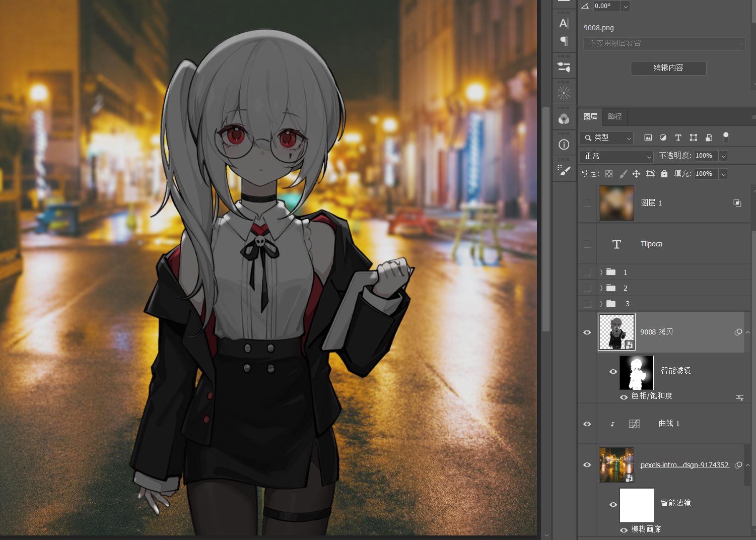
Task: Open the Brush Settings panel icon
Action: pyautogui.click(x=564, y=170)
